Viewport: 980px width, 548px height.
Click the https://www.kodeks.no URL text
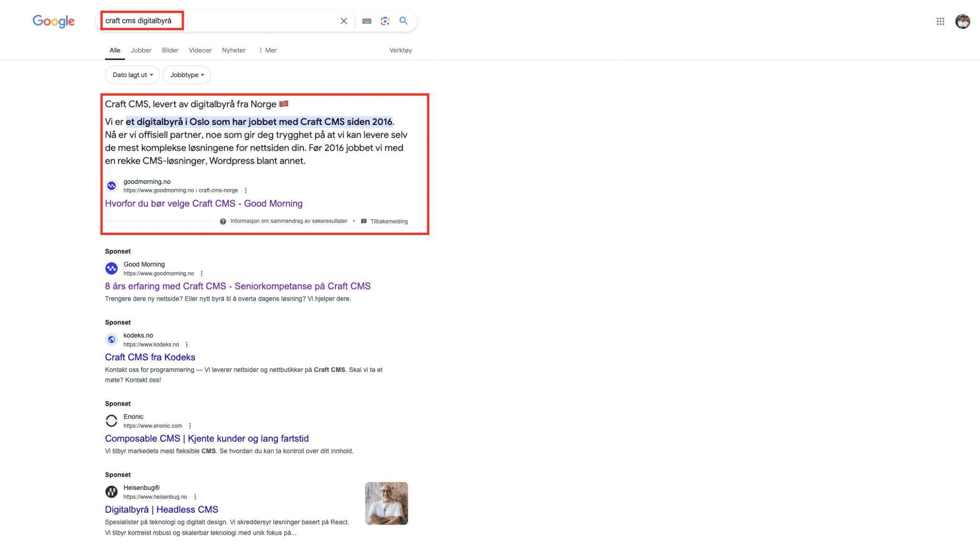[x=151, y=345]
